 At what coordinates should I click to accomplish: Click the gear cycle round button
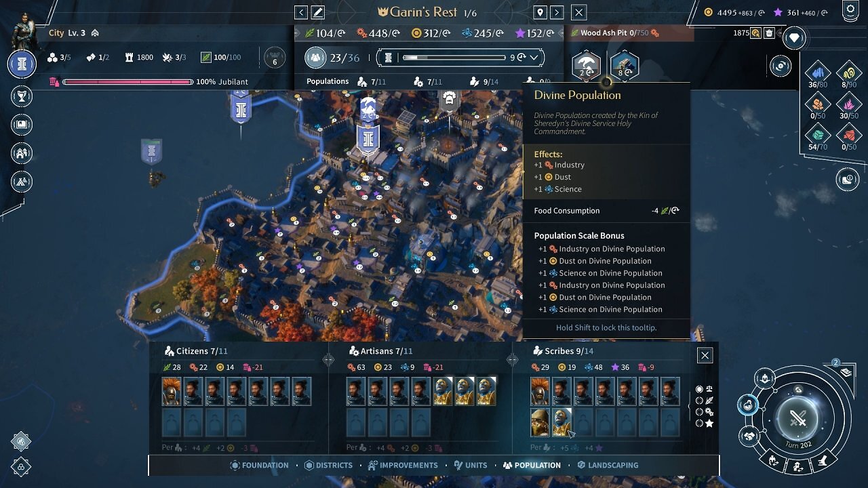coord(781,65)
